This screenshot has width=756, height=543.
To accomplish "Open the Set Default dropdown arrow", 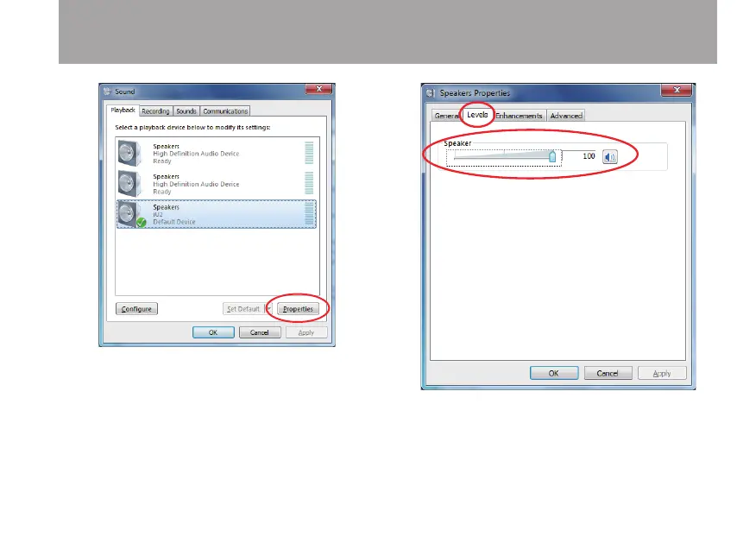I will point(268,309).
